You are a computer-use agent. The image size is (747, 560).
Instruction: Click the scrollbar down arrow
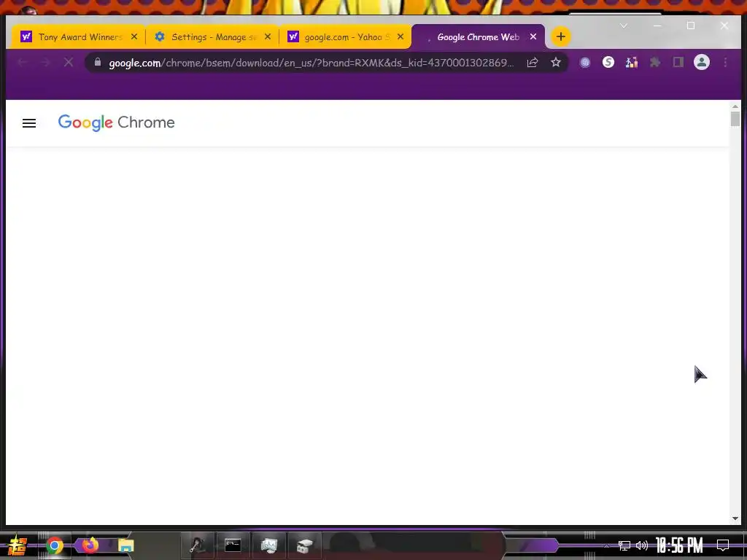[x=735, y=518]
